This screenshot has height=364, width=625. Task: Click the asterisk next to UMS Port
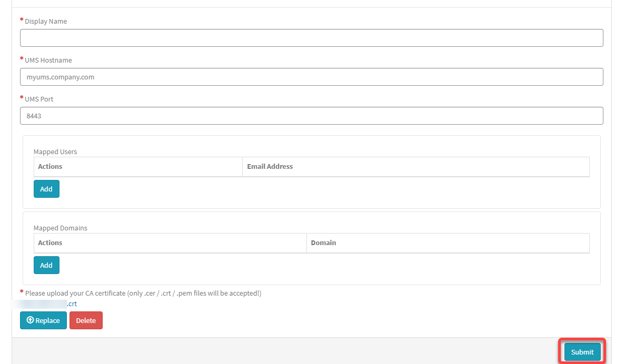pos(21,97)
